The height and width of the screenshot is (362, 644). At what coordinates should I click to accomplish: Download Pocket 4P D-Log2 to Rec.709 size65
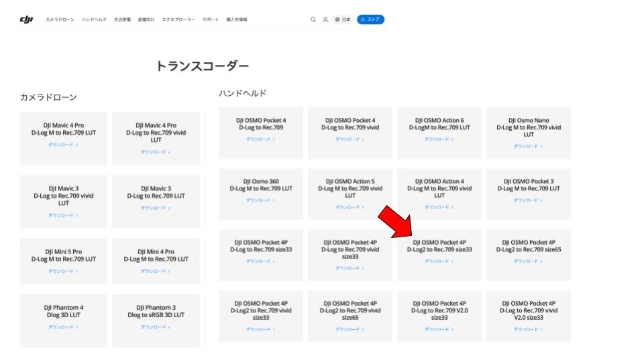tap(528, 261)
